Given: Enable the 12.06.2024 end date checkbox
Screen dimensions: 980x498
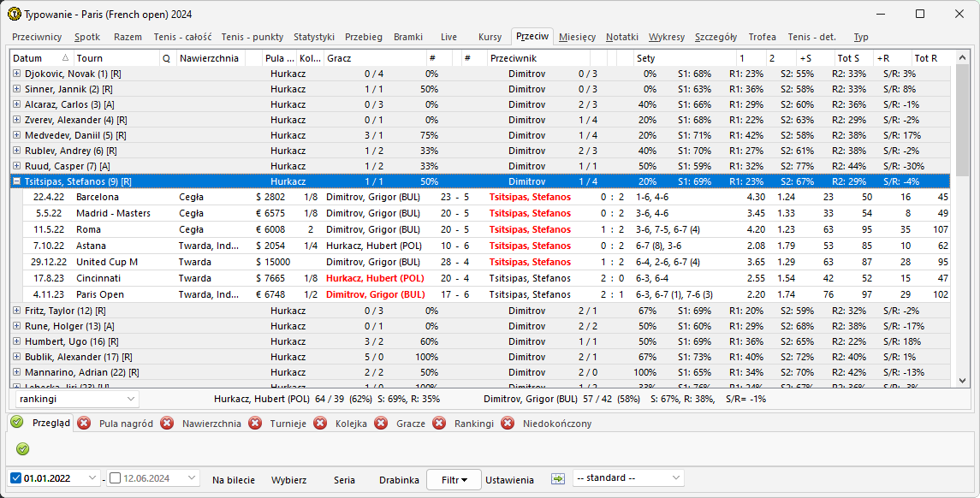Looking at the screenshot, I should pos(116,479).
